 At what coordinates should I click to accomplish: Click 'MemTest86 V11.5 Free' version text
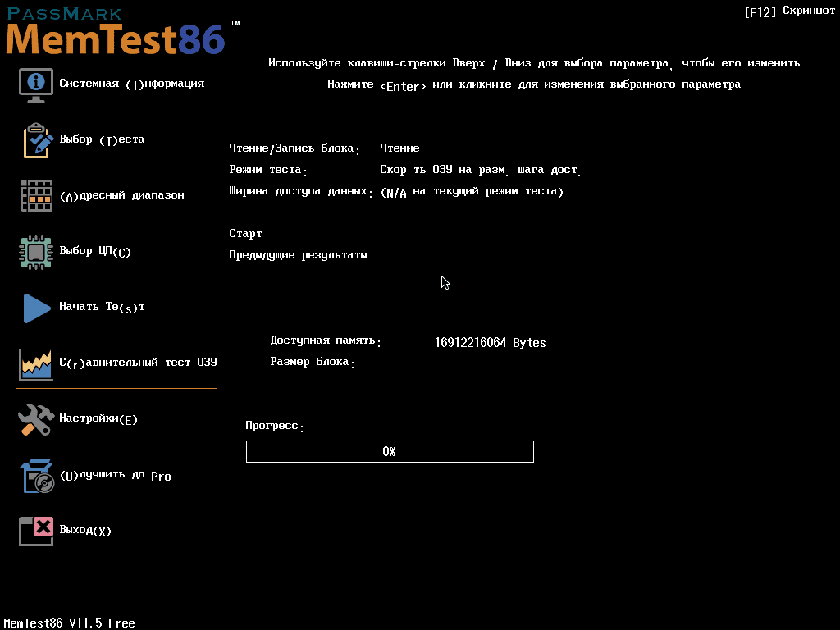pyautogui.click(x=69, y=623)
